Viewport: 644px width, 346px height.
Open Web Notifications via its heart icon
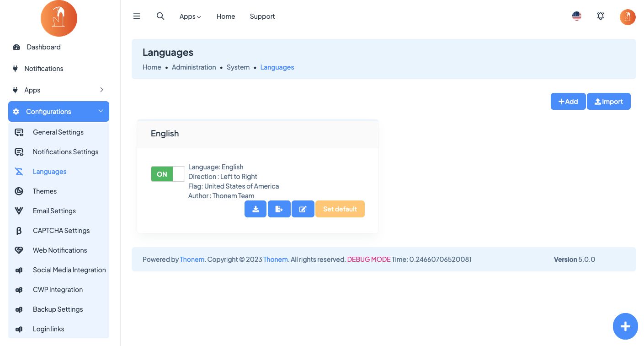coord(19,250)
